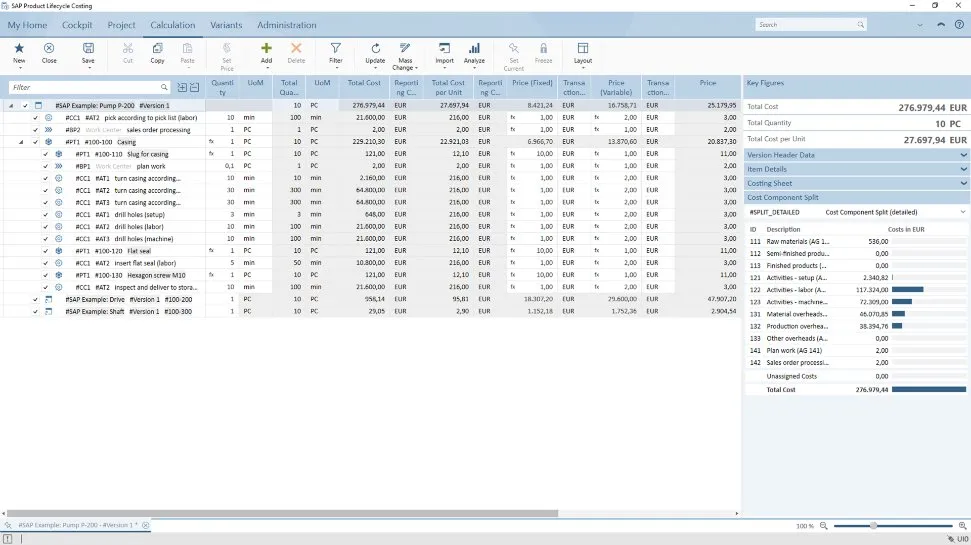Toggle checkbox for sales order processing row

[35, 130]
